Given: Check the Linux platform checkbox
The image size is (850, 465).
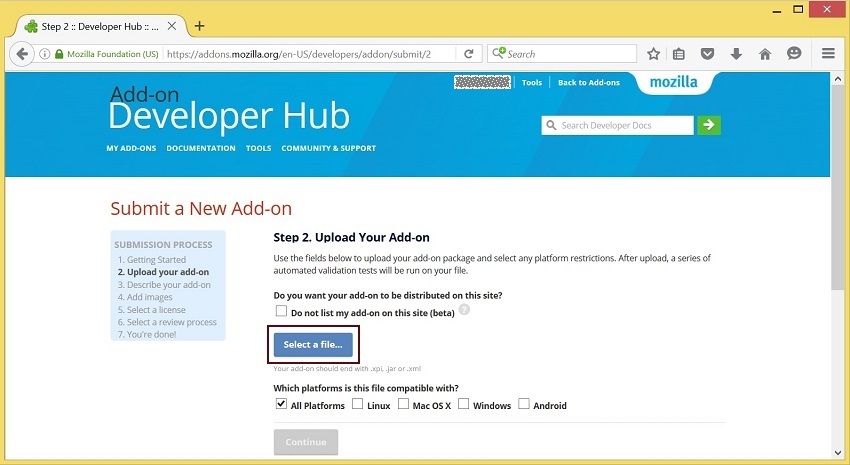Looking at the screenshot, I should [x=357, y=404].
